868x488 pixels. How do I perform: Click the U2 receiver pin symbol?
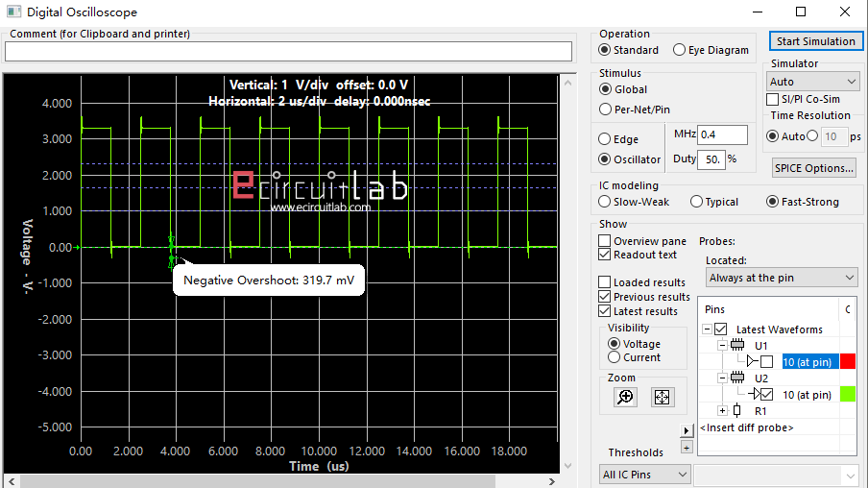point(754,395)
